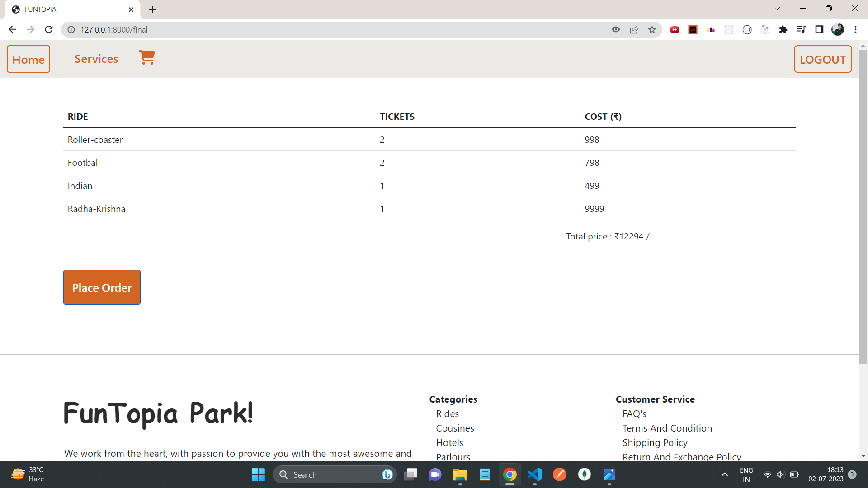Bookmark this page using the star icon
The height and width of the screenshot is (488, 868).
[652, 29]
